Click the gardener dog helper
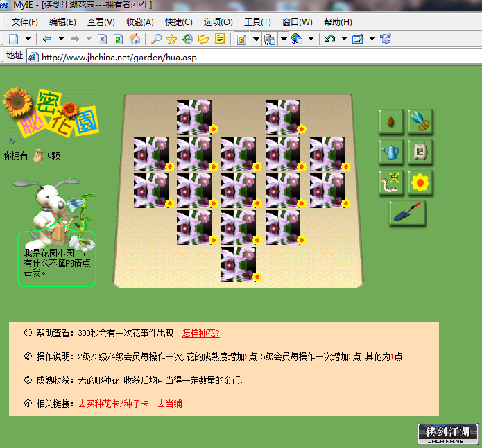Viewport: 482px width, 448px height. [x=55, y=214]
